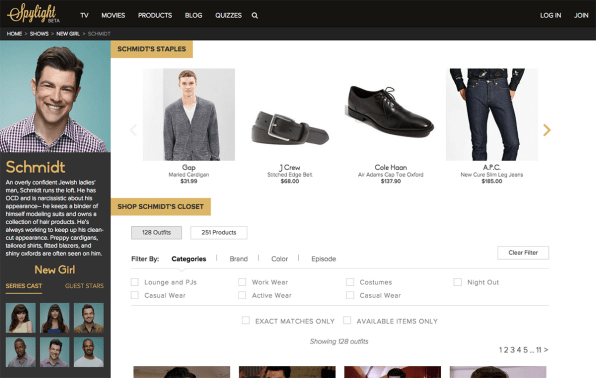Open the TV menu
Viewport: 596px width, 378px height.
tap(84, 16)
